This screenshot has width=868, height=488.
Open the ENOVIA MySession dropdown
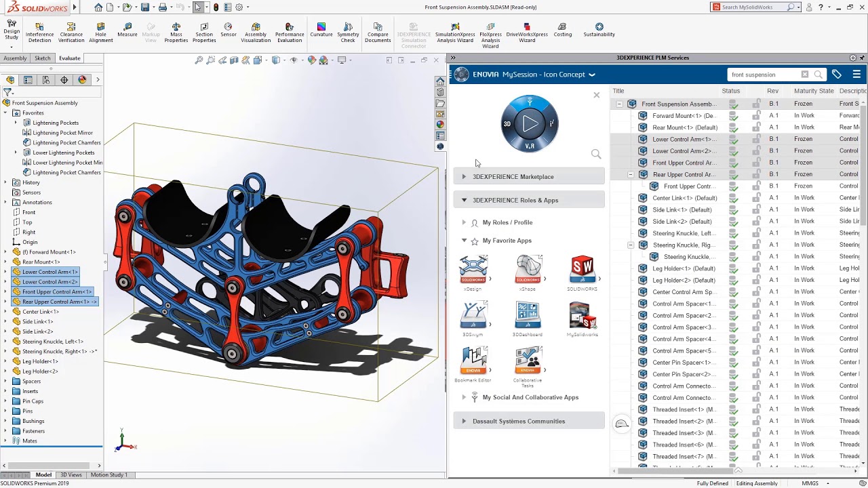591,75
